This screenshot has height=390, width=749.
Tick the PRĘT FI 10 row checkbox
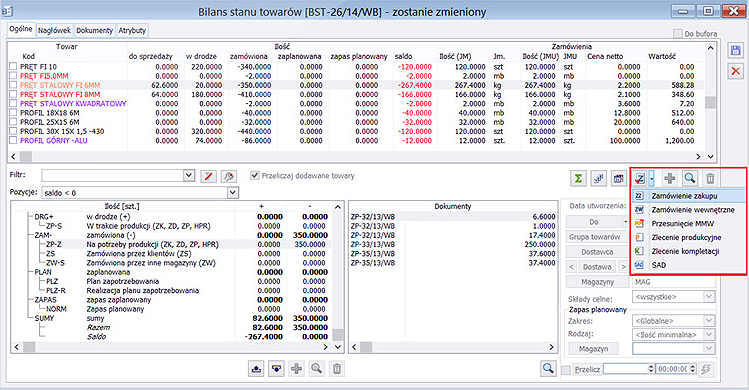pos(13,66)
